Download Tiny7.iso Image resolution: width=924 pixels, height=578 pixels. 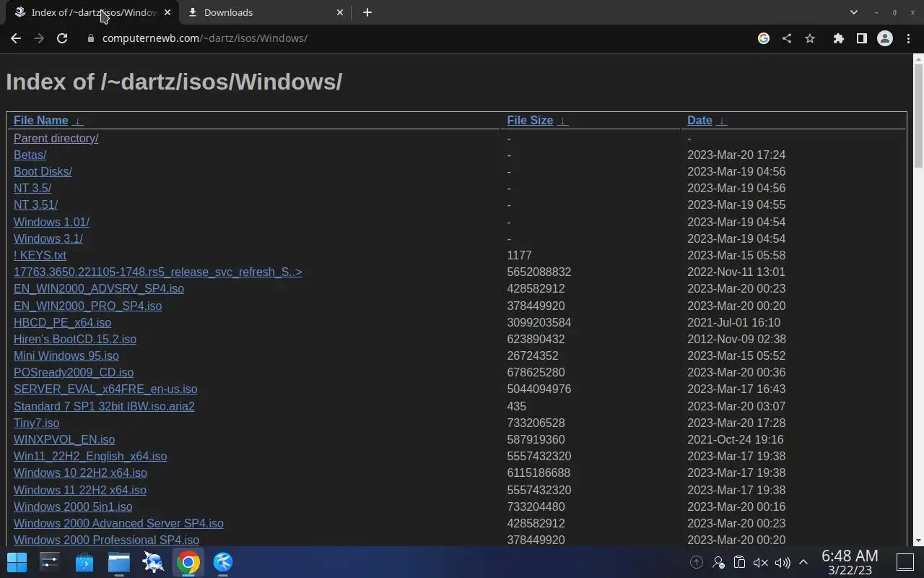point(36,423)
